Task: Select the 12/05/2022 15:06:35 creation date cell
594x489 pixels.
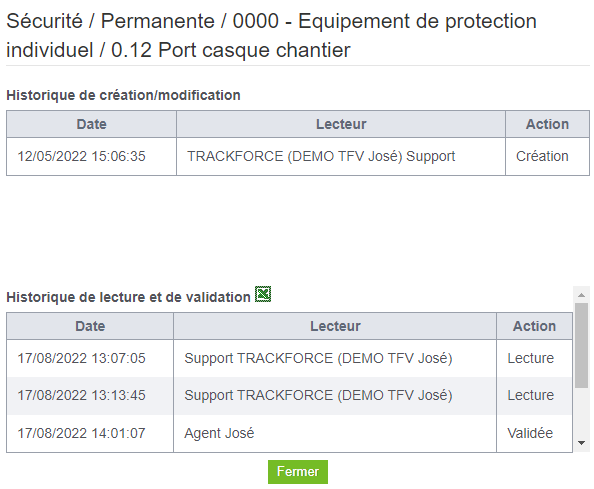Action: pyautogui.click(x=91, y=156)
